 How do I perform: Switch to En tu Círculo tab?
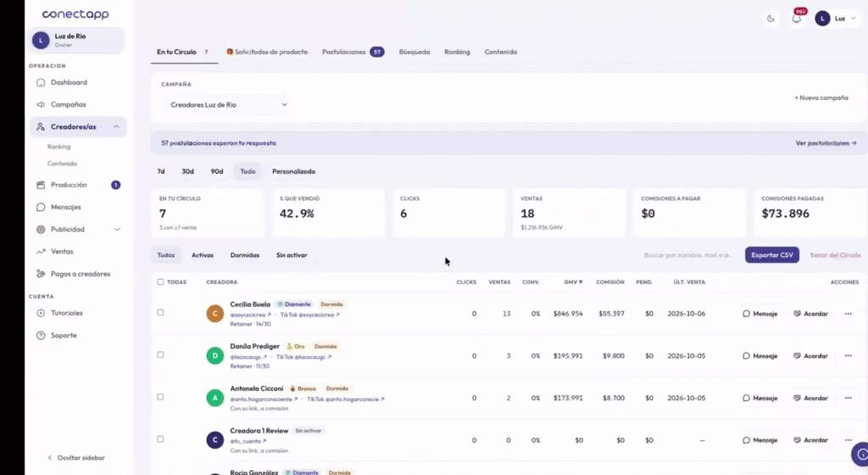183,52
